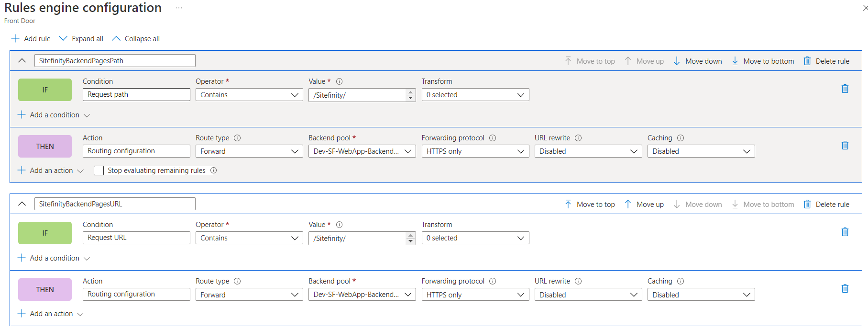Collapse all rules

[136, 39]
